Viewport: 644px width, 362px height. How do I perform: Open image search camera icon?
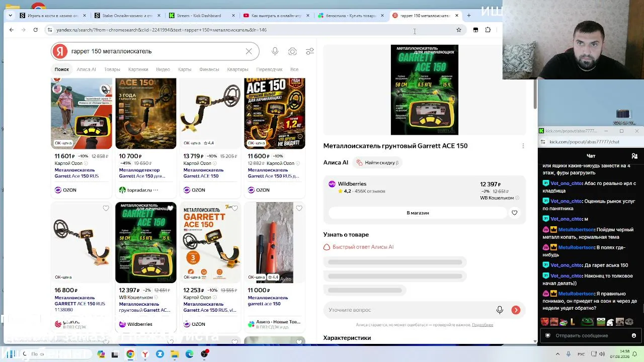click(x=292, y=51)
